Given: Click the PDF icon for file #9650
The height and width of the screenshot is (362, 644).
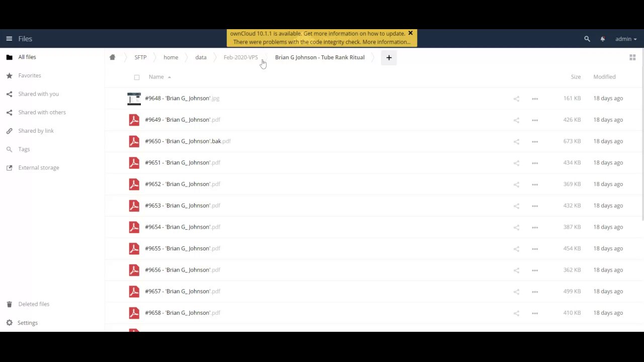Looking at the screenshot, I should point(134,141).
